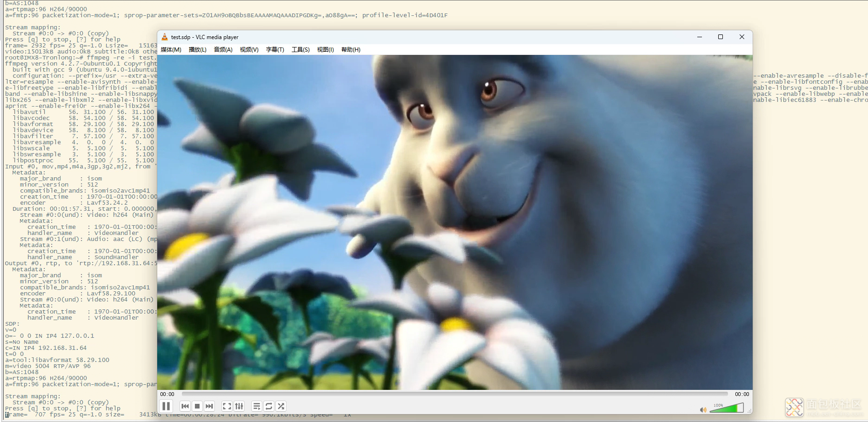Show the playlist view

[x=256, y=406]
